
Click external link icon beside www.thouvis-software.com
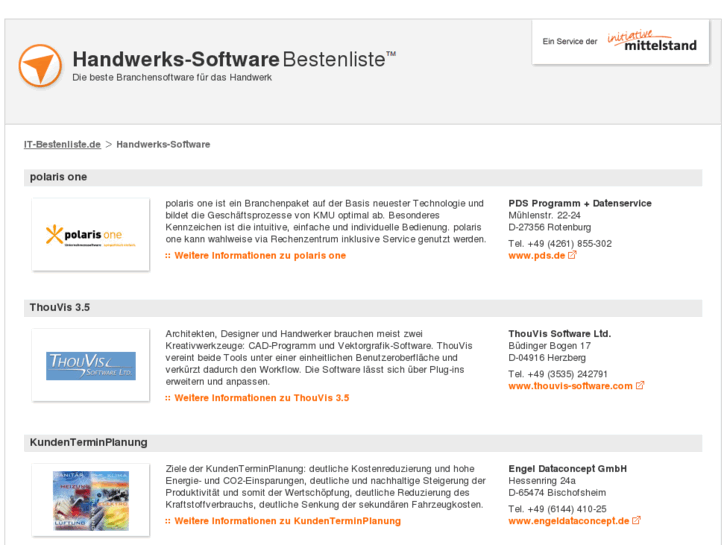(640, 385)
